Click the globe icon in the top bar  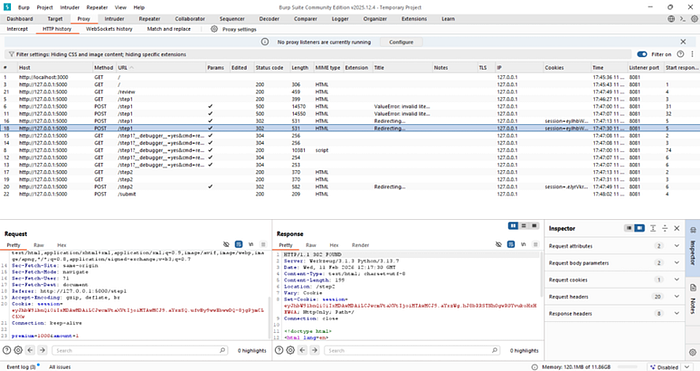click(x=671, y=19)
